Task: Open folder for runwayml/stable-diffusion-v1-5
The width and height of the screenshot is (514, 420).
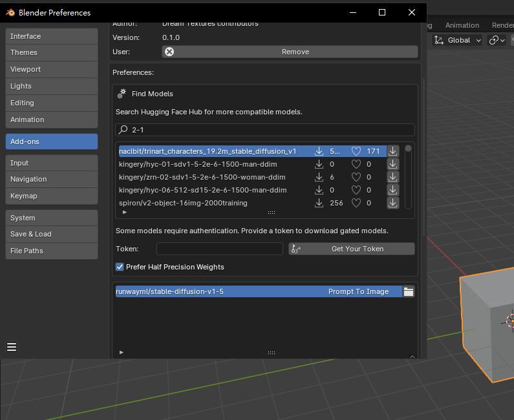Action: coord(409,291)
